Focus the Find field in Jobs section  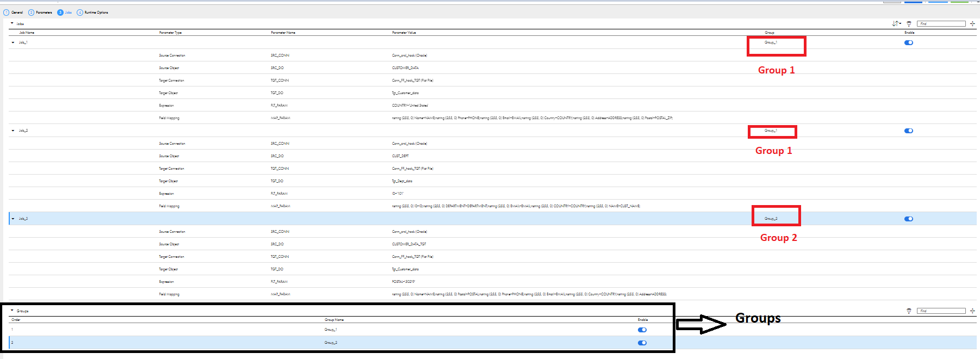pos(941,23)
